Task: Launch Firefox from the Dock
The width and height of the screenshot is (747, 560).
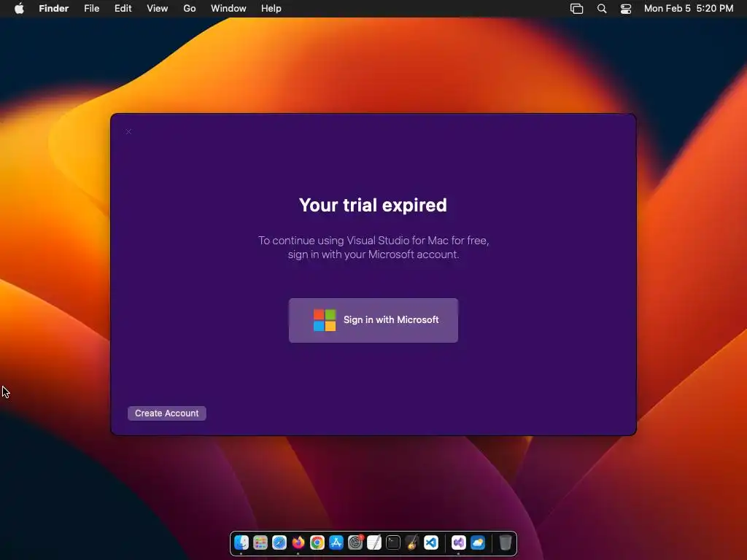Action: click(x=298, y=542)
